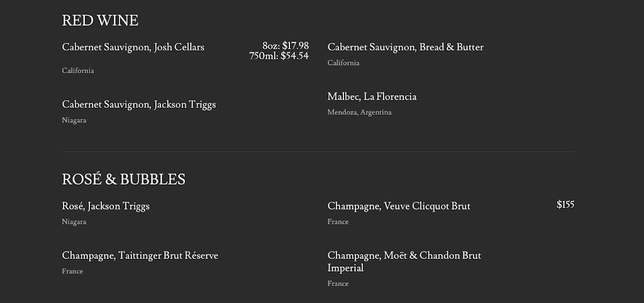Pick Champagne, Moët & Chandon Brut Imperial
This screenshot has height=303, width=644.
pos(404,261)
